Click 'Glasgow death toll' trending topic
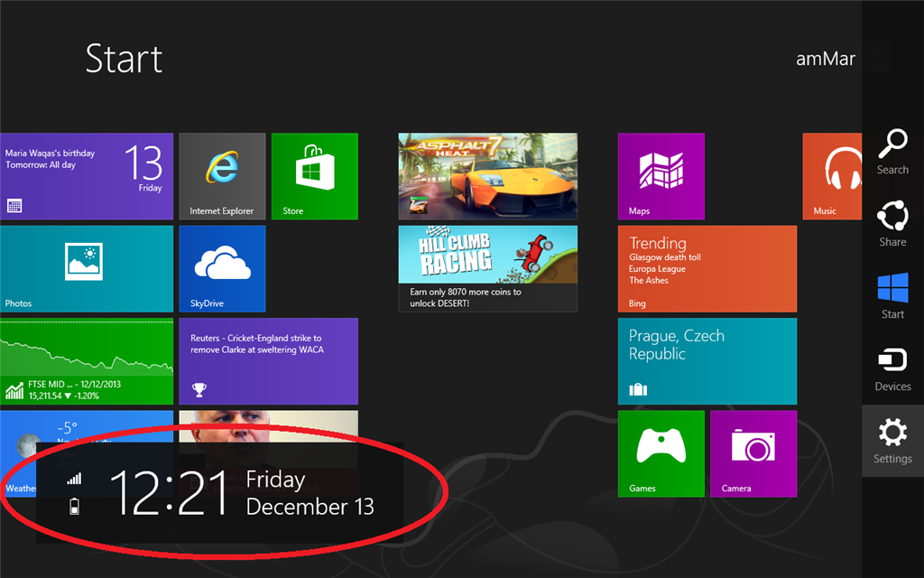 coord(665,257)
